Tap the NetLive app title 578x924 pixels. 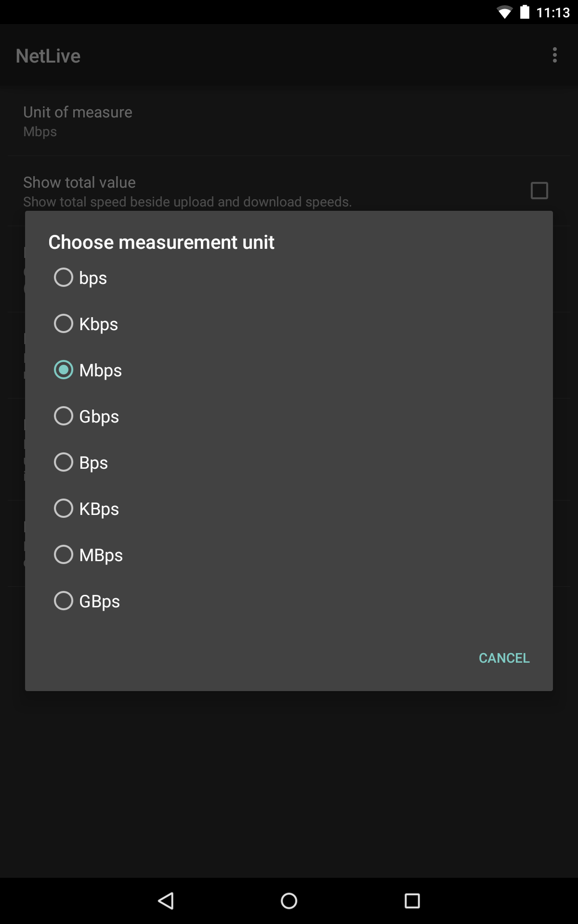coord(48,56)
